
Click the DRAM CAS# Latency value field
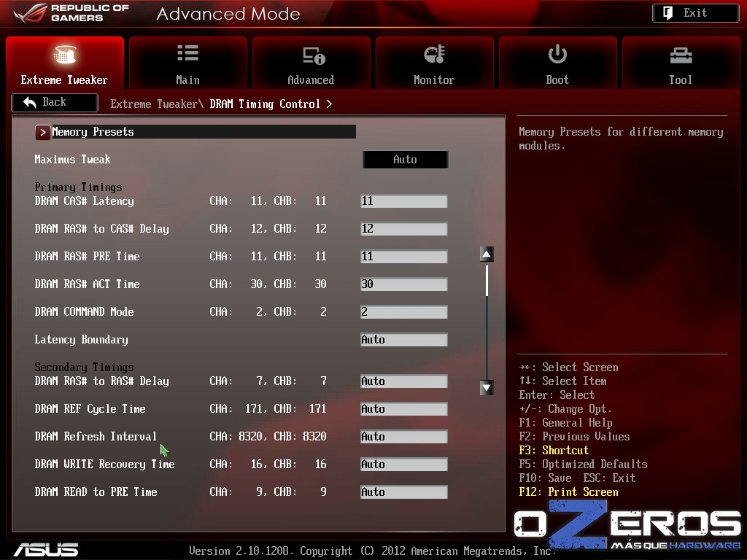click(404, 201)
